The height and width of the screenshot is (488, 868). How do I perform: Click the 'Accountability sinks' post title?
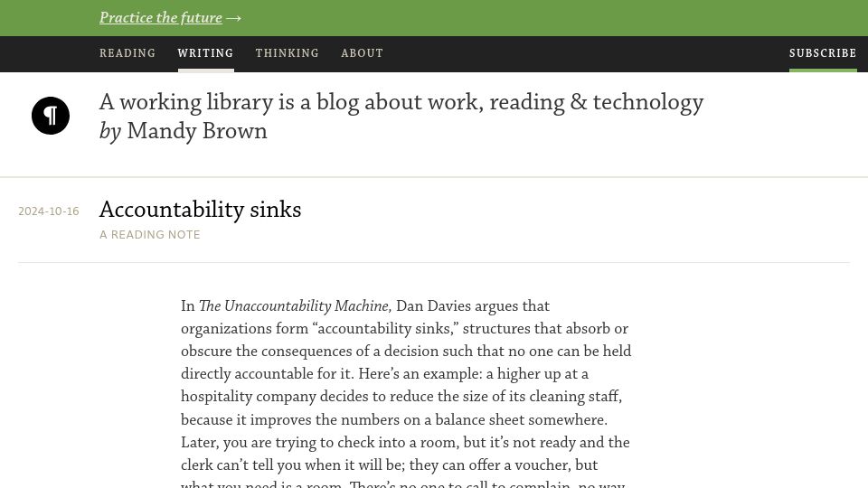coord(201,210)
